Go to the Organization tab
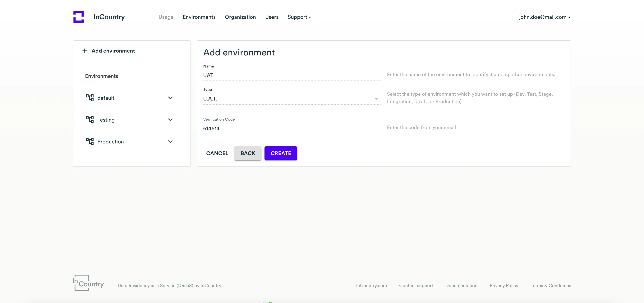The image size is (644, 303). tap(240, 17)
